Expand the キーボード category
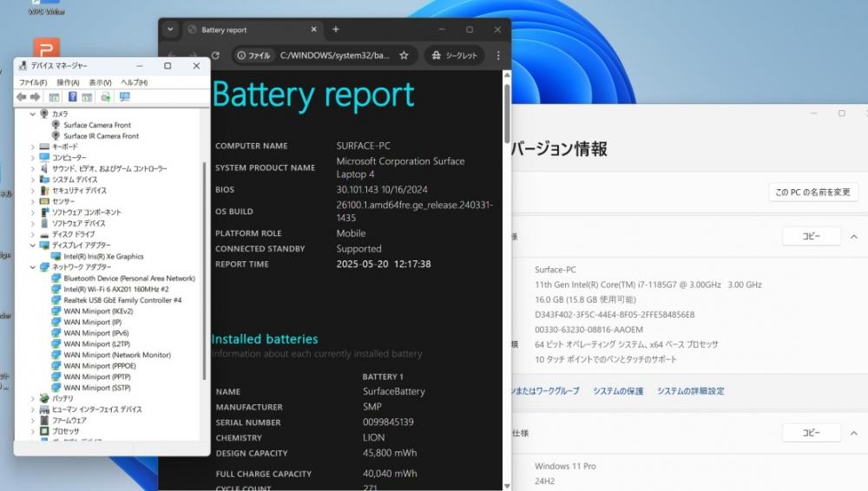 point(33,147)
